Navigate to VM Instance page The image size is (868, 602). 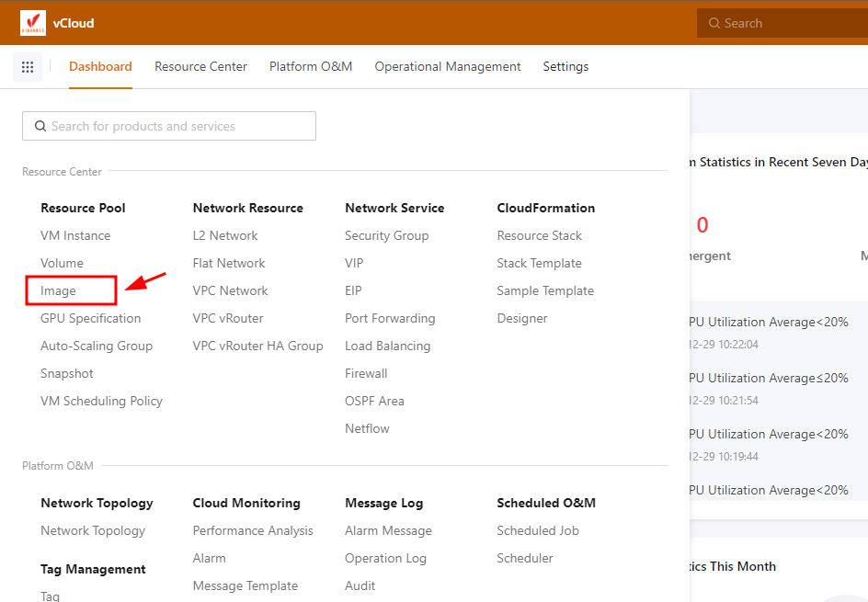pos(75,235)
